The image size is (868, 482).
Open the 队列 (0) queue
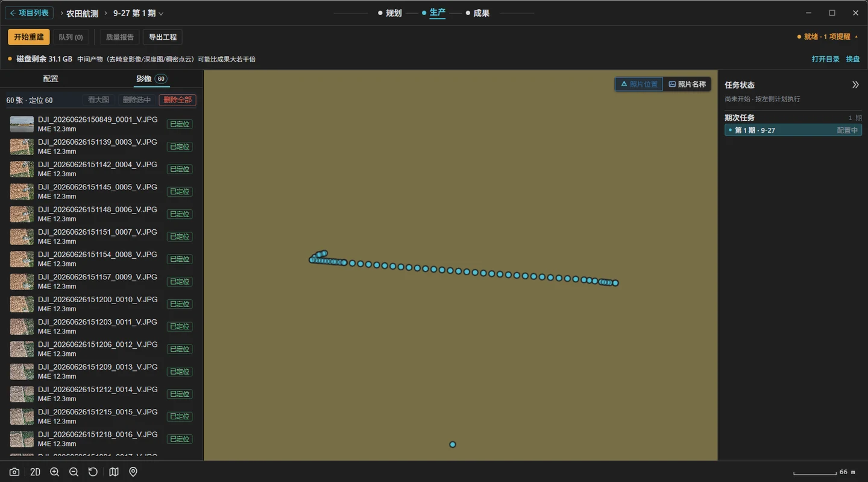pyautogui.click(x=71, y=37)
